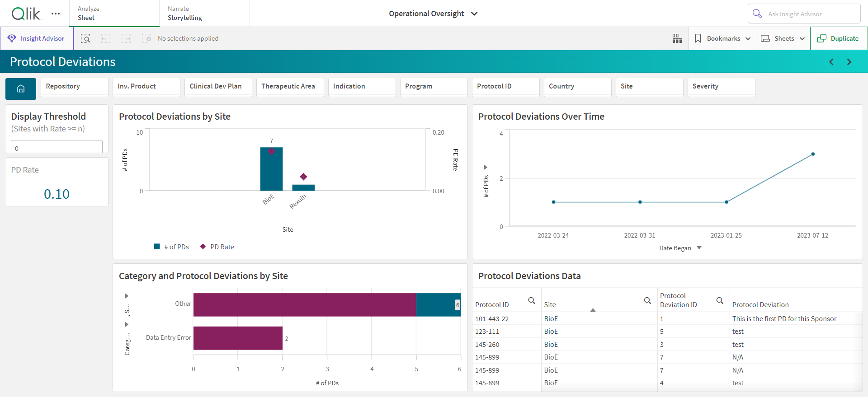
Task: Open the Operational Oversight app menu
Action: [x=433, y=14]
